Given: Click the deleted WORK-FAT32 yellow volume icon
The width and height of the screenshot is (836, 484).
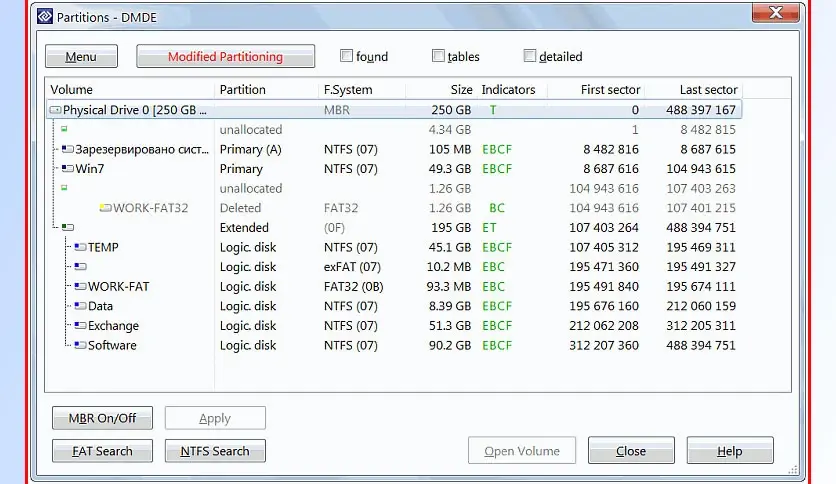Looking at the screenshot, I should (105, 208).
